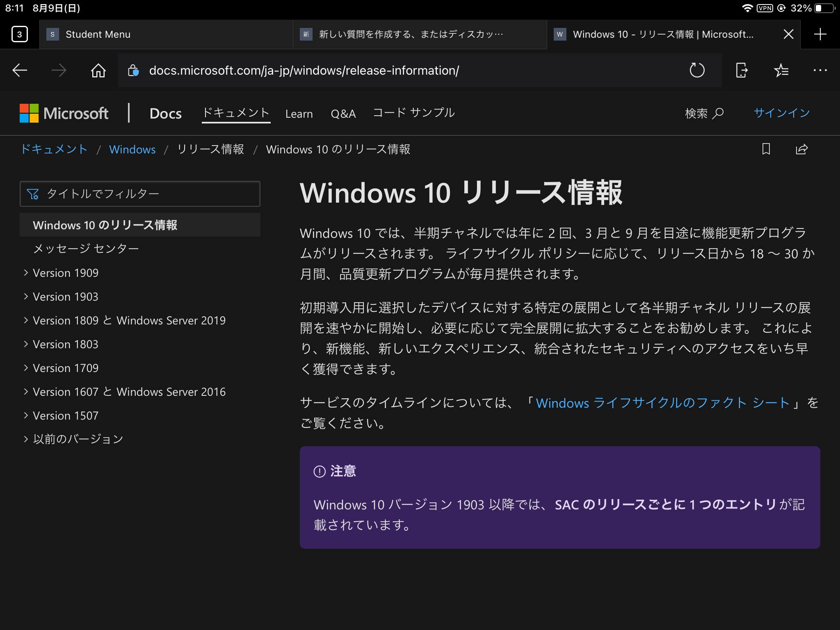Click the サインイン link
This screenshot has height=630, width=840.
point(781,113)
